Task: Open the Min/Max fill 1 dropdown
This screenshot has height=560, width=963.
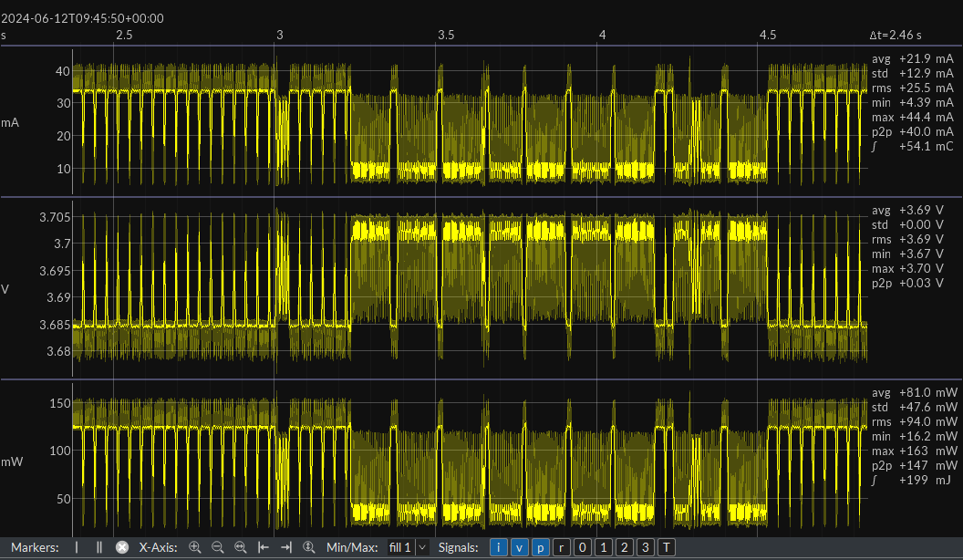Action: (x=408, y=547)
